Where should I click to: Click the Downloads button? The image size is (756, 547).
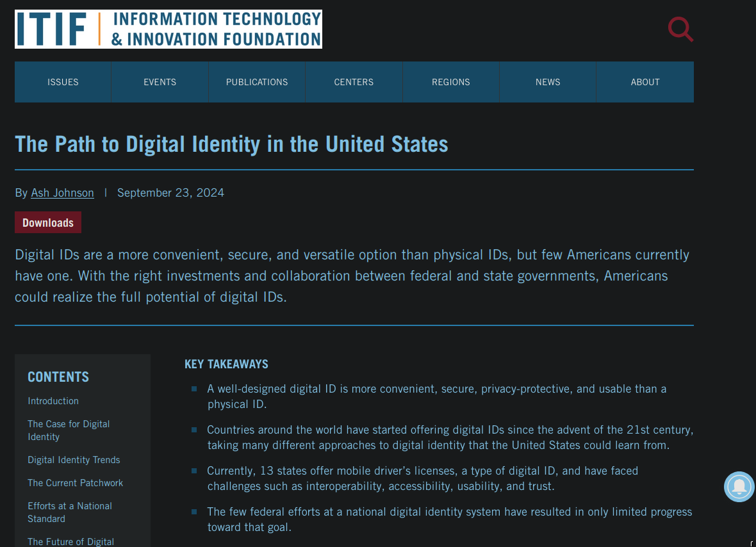coord(48,223)
